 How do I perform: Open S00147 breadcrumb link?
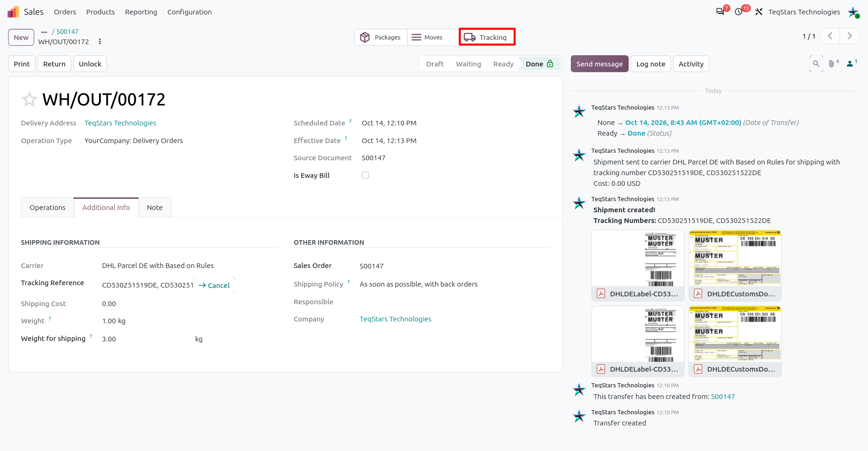tap(67, 32)
